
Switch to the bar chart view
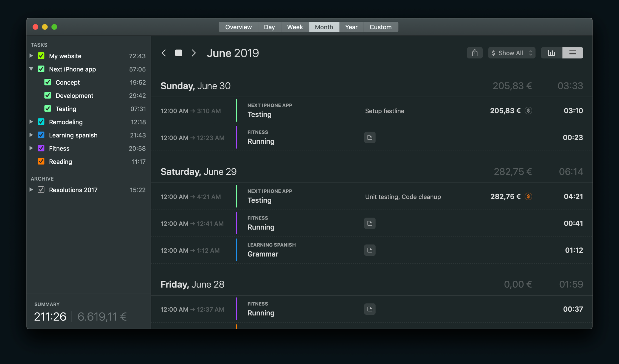552,53
